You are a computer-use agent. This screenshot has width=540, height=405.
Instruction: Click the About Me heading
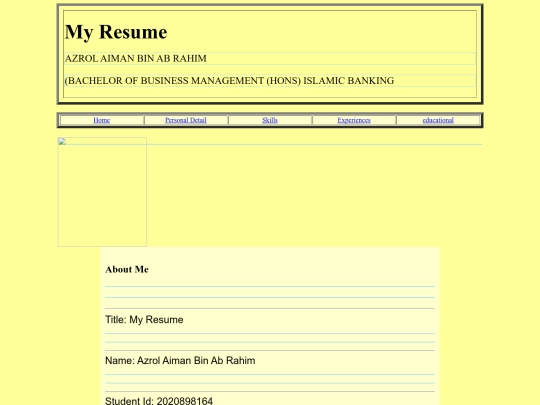pyautogui.click(x=127, y=269)
